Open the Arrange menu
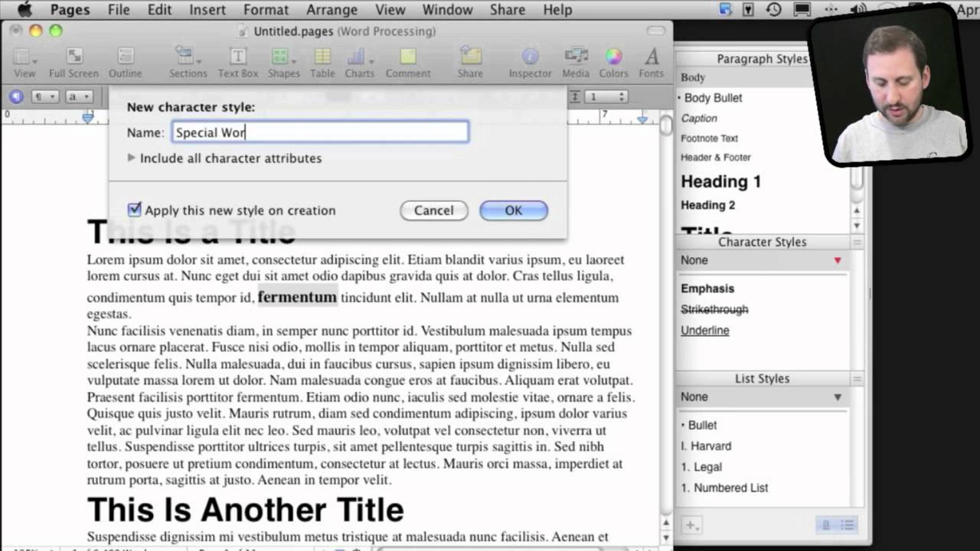Viewport: 980px width, 551px height. point(332,10)
